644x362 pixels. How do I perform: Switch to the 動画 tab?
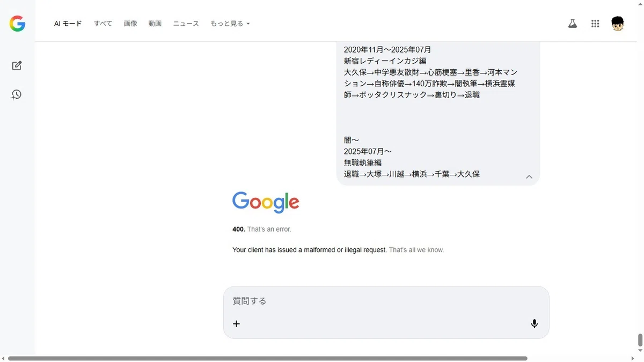(x=155, y=24)
